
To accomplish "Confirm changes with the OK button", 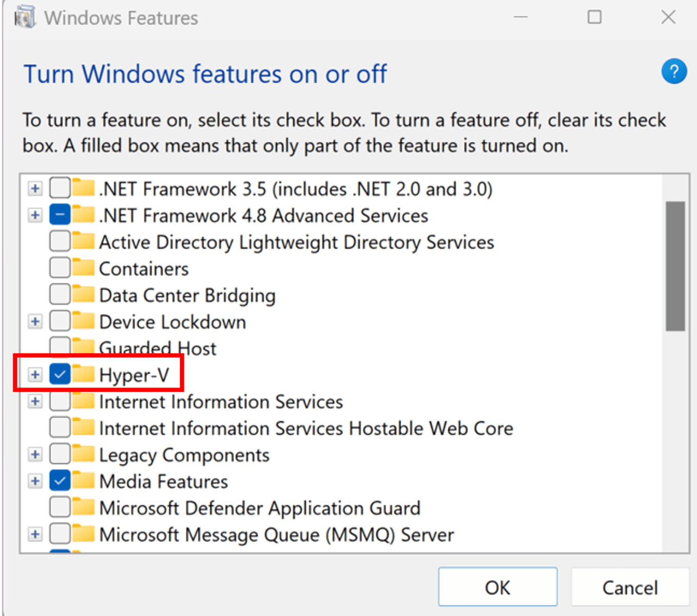I will click(497, 587).
